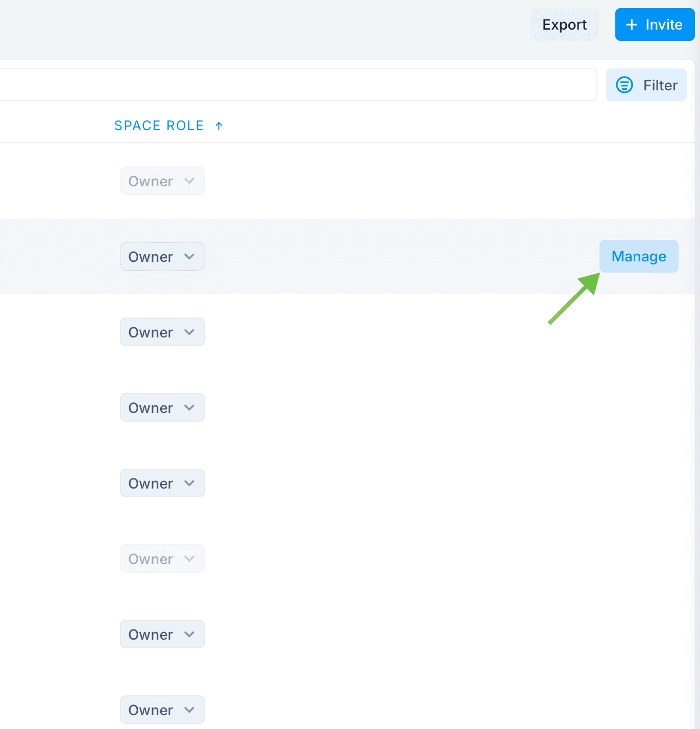Viewport: 700px width, 729px height.
Task: Open the dimmed Owner dropdown in the sixth row
Action: [x=162, y=558]
